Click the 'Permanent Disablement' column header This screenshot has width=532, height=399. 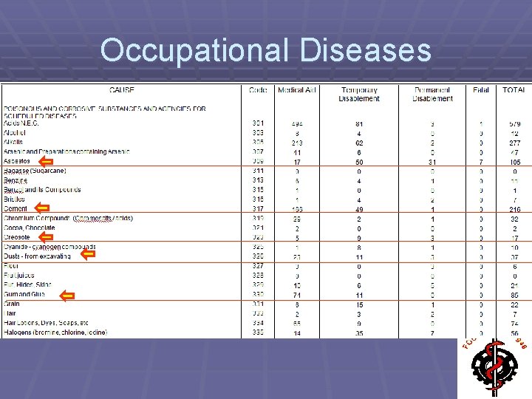432,95
